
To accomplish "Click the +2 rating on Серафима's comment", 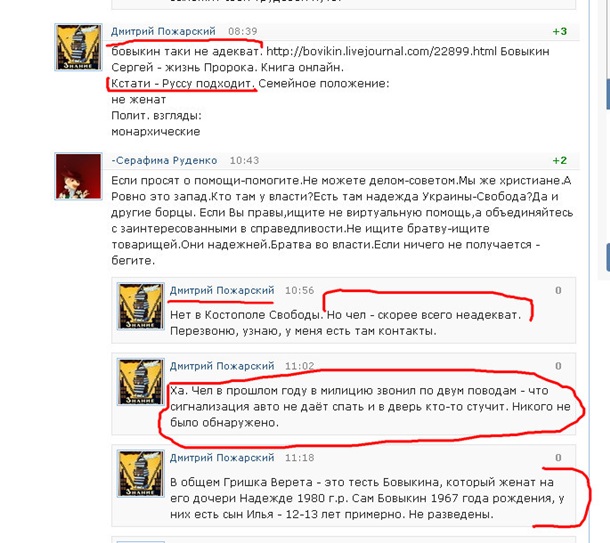I will (560, 160).
